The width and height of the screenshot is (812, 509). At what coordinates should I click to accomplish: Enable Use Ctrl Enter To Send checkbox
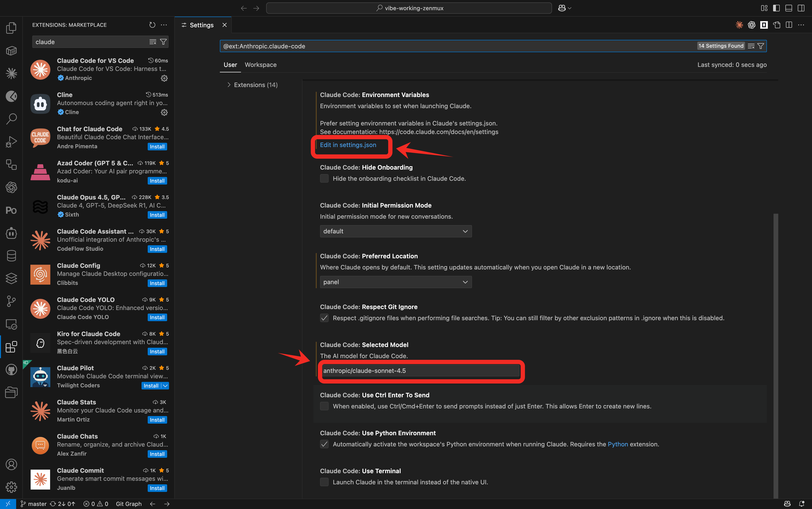coord(324,406)
